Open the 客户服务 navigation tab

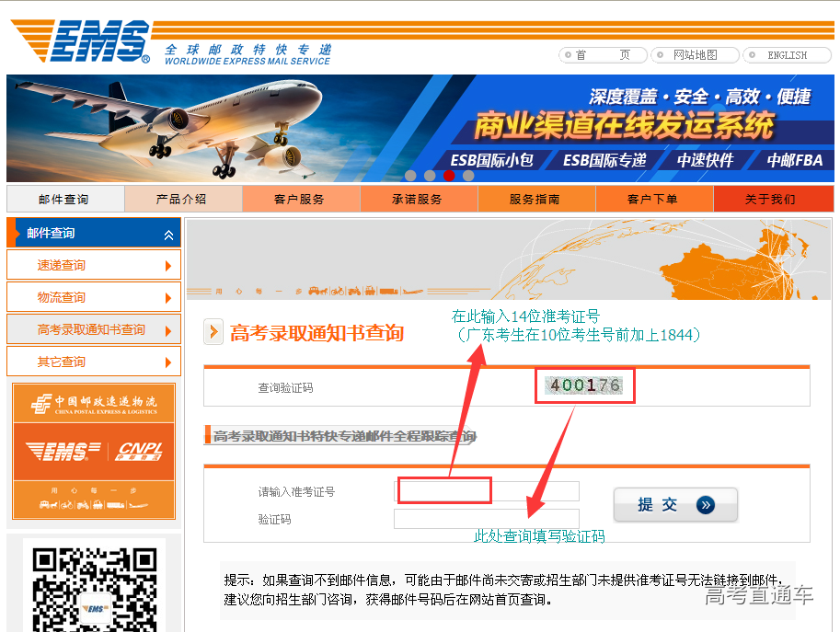pyautogui.click(x=300, y=199)
